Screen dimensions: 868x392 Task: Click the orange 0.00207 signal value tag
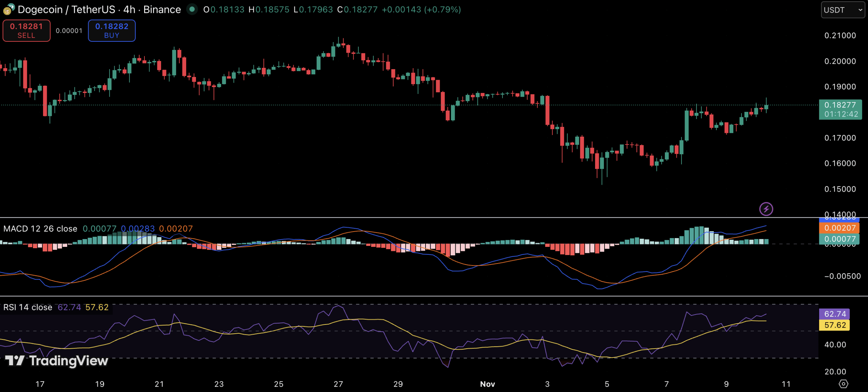(839, 228)
